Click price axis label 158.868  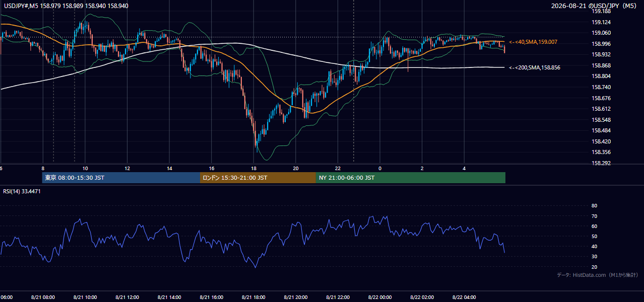pyautogui.click(x=601, y=65)
